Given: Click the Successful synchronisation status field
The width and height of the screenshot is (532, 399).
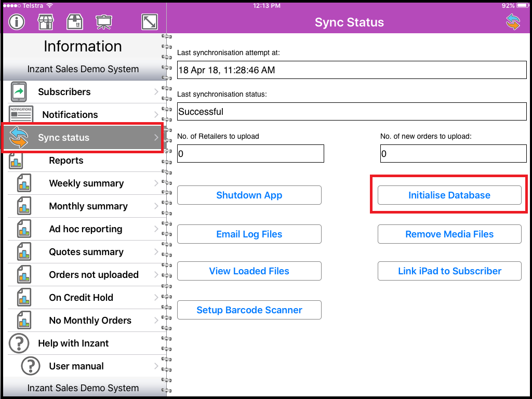Looking at the screenshot, I should pos(352,111).
